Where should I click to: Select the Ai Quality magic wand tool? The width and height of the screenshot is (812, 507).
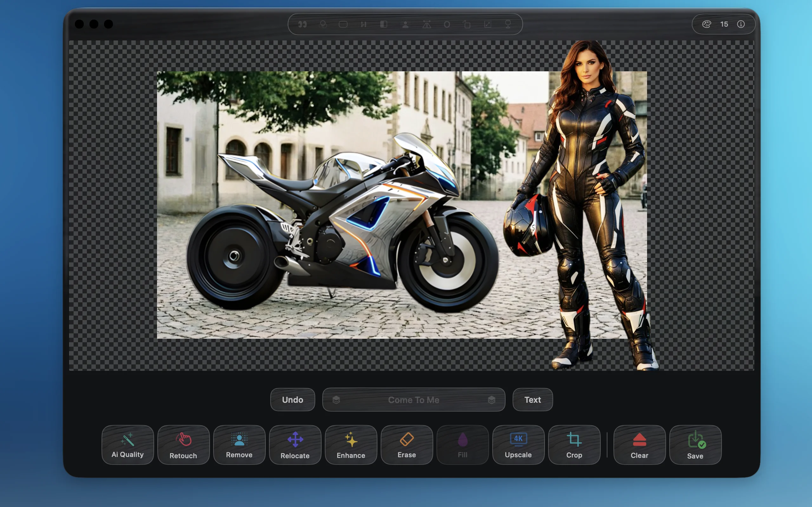(x=128, y=445)
